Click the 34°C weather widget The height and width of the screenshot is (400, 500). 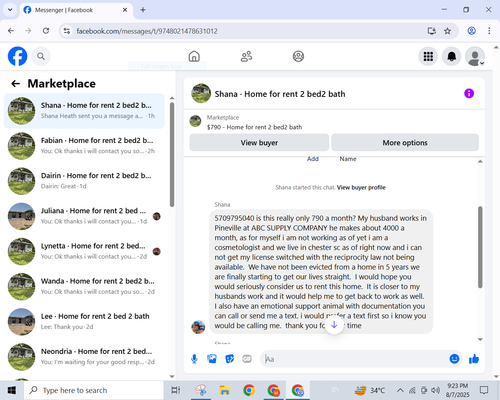point(370,390)
